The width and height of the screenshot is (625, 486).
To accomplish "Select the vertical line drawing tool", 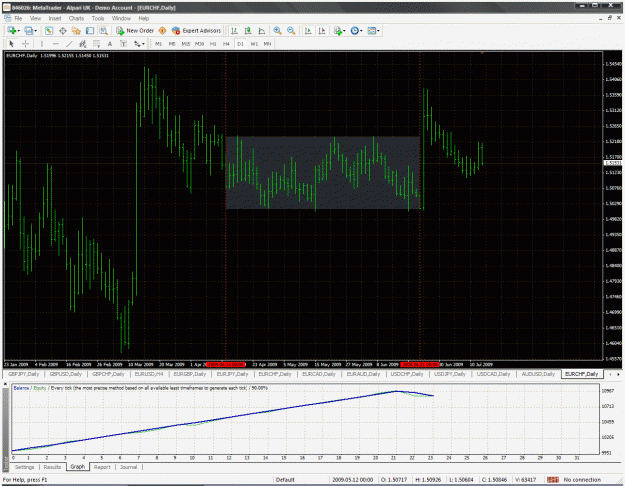I will pos(42,44).
